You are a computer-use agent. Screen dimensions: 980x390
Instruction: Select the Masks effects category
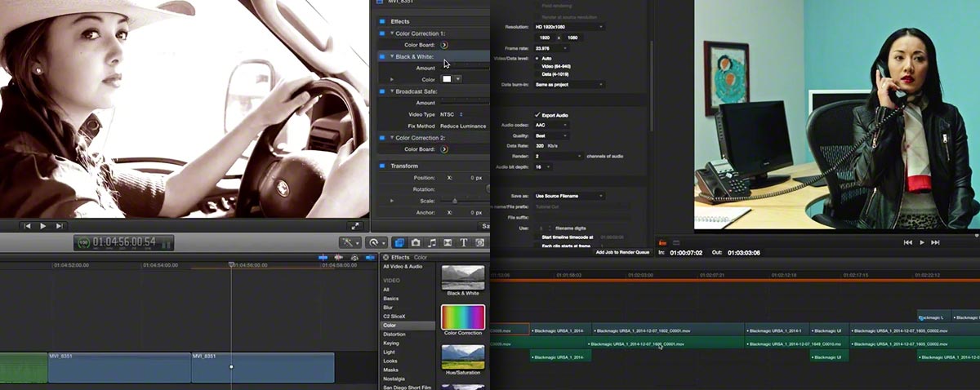(x=391, y=370)
